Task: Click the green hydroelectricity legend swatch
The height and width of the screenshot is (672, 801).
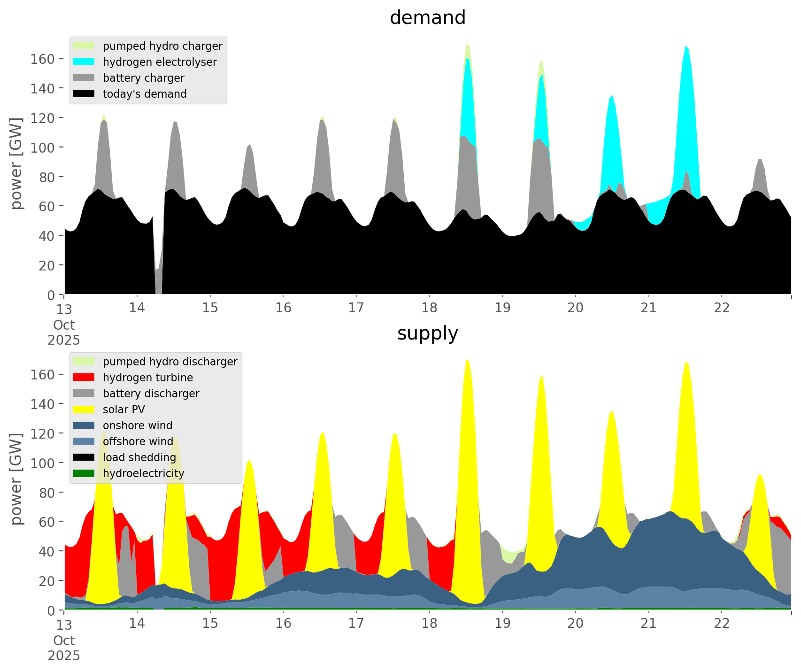Action: pos(84,473)
